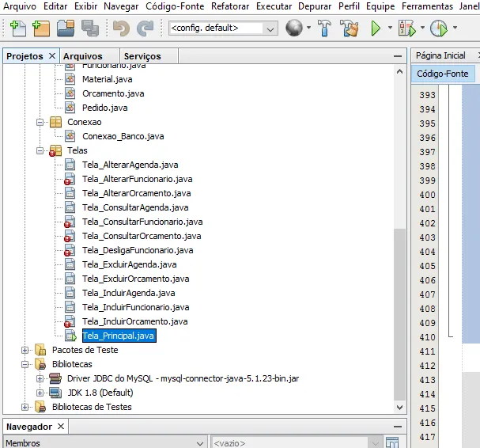Open the Profile Project dropdown arrow
Image resolution: width=480 pixels, height=448 pixels.
(x=455, y=28)
